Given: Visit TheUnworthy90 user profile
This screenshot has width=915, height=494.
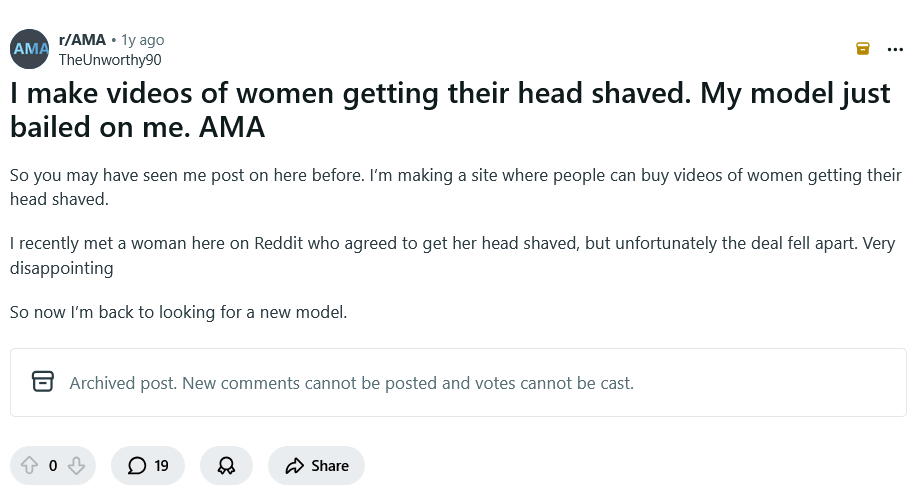Looking at the screenshot, I should point(110,59).
